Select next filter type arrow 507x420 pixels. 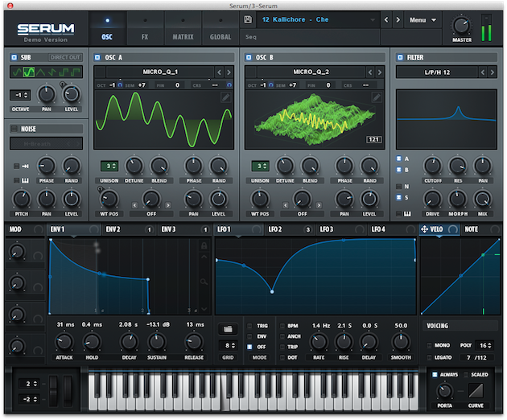pyautogui.click(x=493, y=72)
